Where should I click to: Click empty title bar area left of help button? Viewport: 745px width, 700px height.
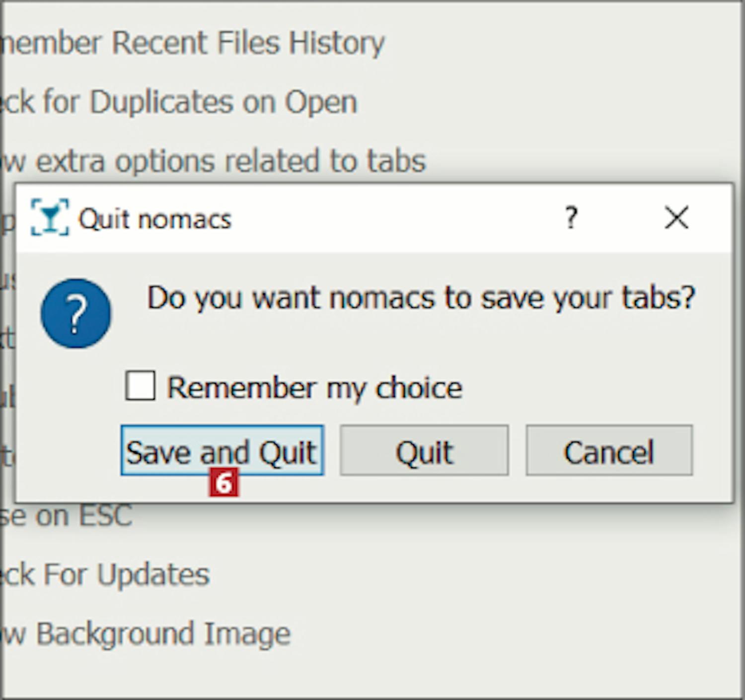[397, 218]
